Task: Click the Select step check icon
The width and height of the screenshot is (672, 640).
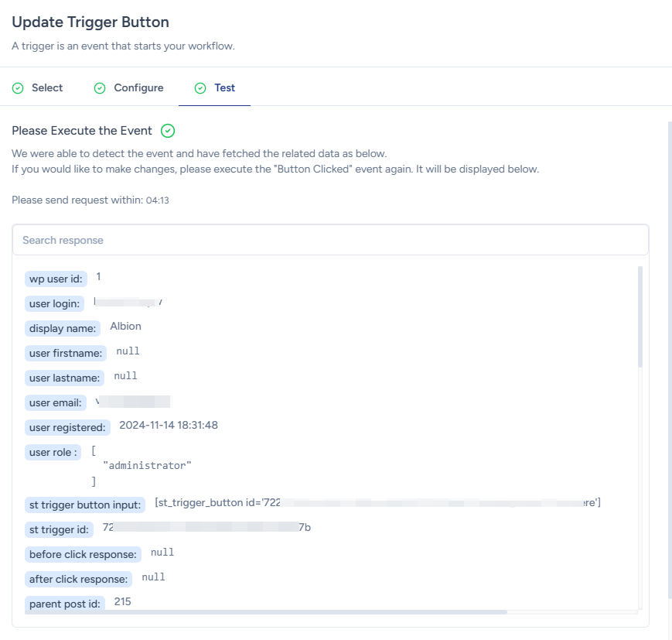Action: click(18, 88)
